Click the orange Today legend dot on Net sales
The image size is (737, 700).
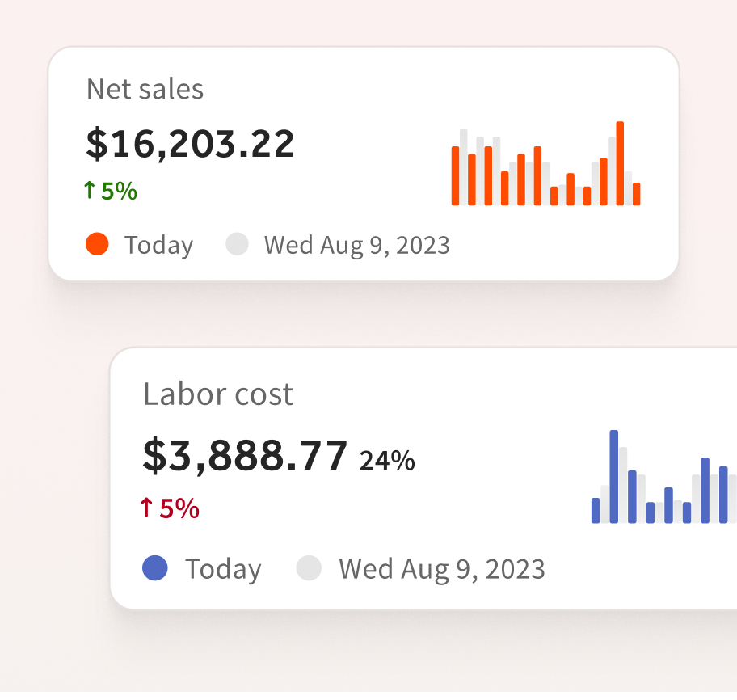click(96, 244)
